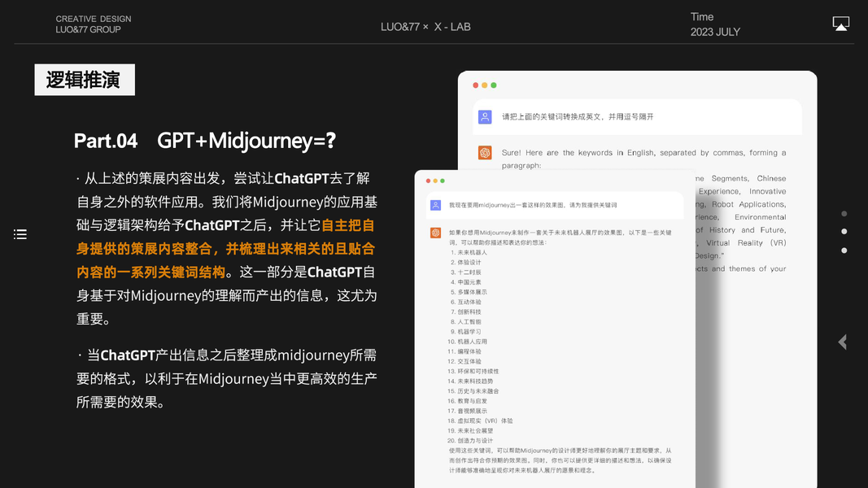Click the 我现在要用midjourney出一套这样的效果图 message
The width and height of the screenshot is (868, 488).
point(533,205)
